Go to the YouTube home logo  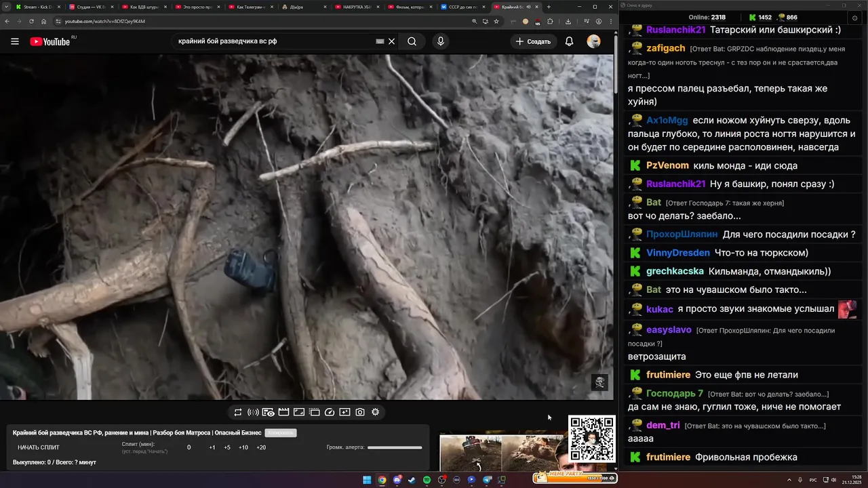pos(50,41)
